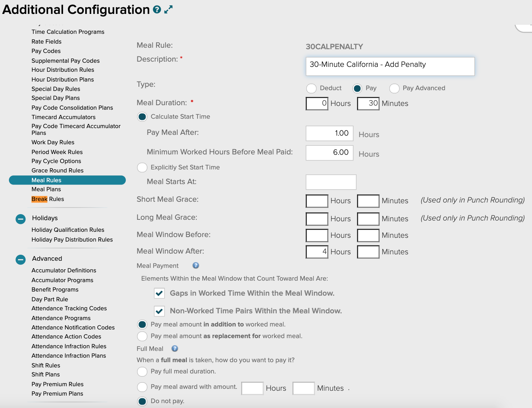
Task: Open Time Calculation Programs
Action: 68,32
